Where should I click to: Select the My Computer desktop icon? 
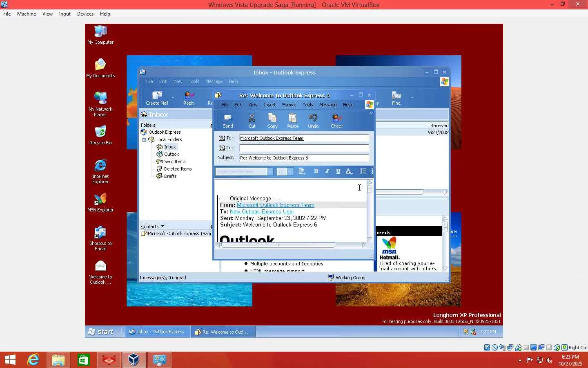(x=100, y=35)
